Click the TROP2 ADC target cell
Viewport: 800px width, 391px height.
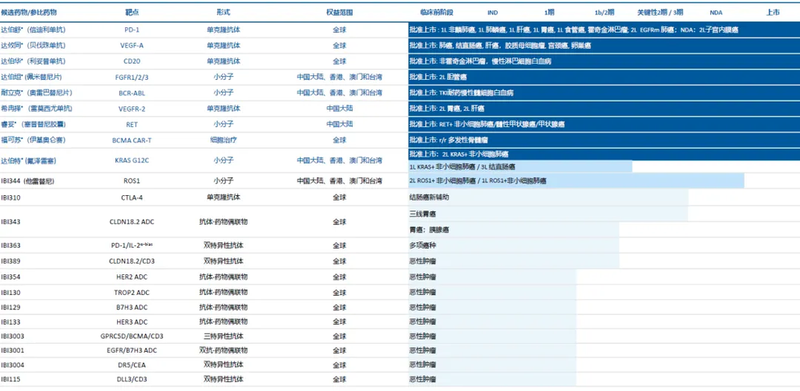pyautogui.click(x=132, y=292)
